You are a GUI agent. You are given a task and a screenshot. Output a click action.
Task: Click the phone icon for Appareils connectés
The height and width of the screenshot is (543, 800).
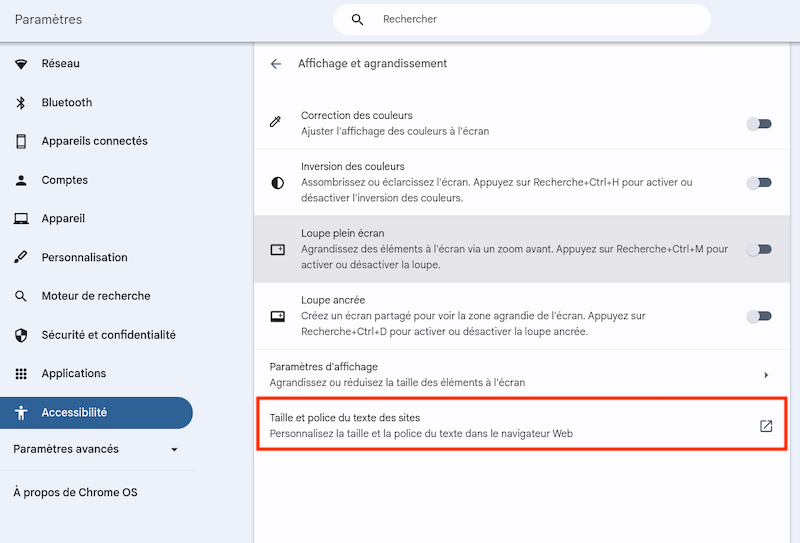21,141
